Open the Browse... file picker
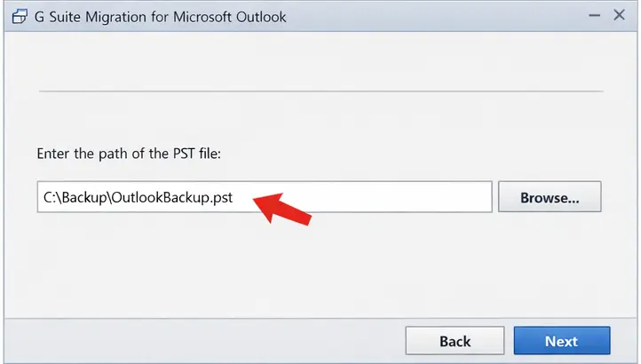This screenshot has width=641, height=364. pyautogui.click(x=550, y=197)
